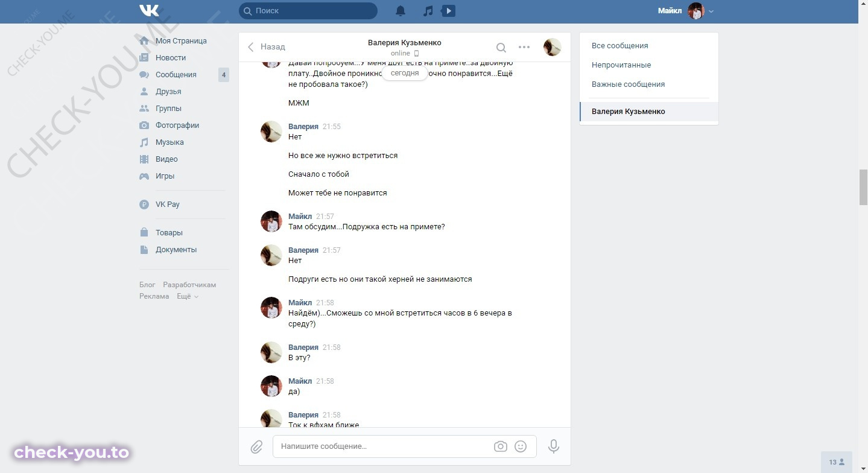This screenshot has height=473, width=868.
Task: Click the person icon beside Друзья
Action: pos(144,92)
